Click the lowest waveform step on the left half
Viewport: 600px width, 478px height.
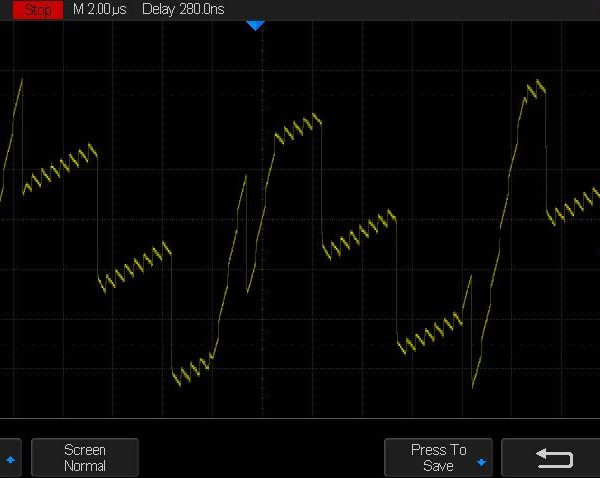192,368
